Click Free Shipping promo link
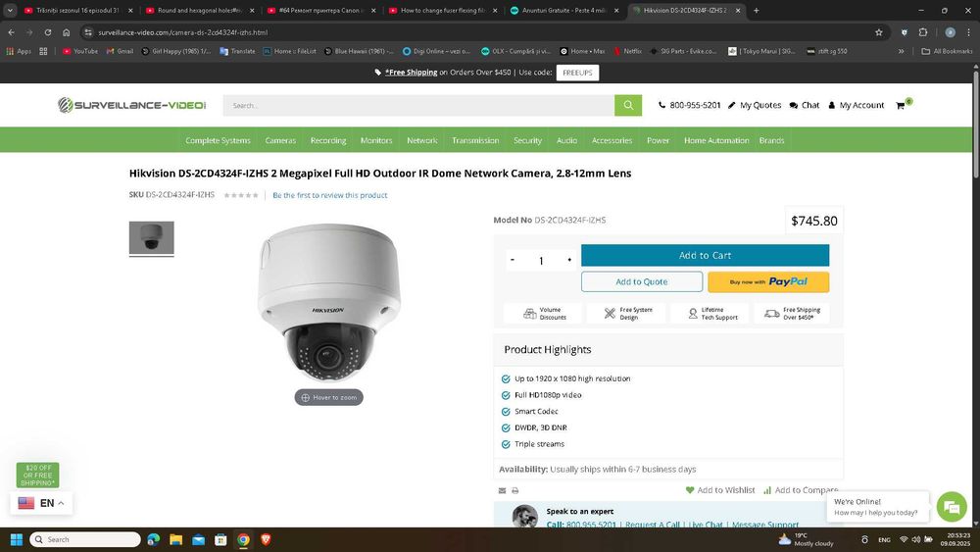The height and width of the screenshot is (552, 980). tap(411, 73)
